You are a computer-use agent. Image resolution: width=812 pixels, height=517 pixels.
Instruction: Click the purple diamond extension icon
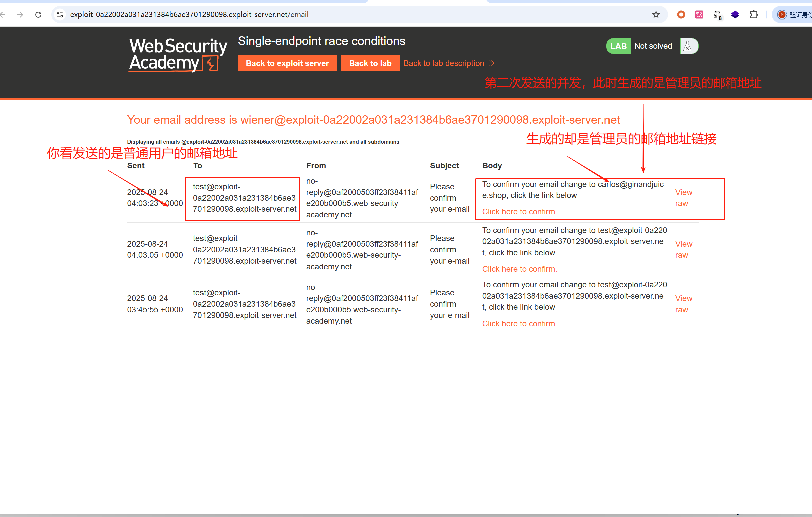(x=735, y=14)
